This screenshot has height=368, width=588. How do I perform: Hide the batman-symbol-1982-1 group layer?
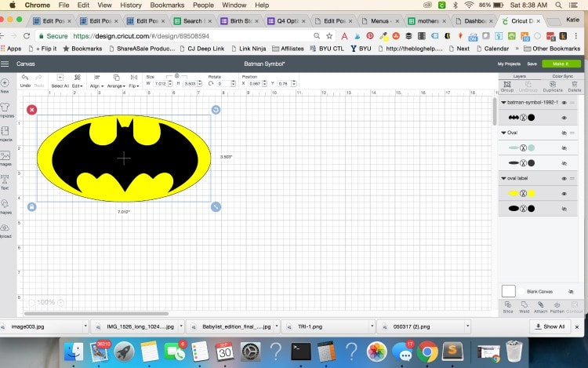pyautogui.click(x=564, y=102)
